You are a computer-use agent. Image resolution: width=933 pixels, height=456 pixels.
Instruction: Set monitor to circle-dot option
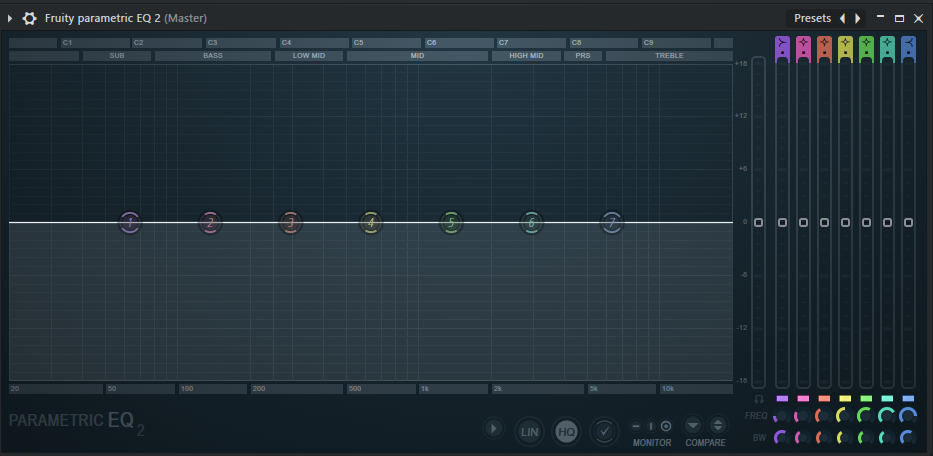point(666,426)
